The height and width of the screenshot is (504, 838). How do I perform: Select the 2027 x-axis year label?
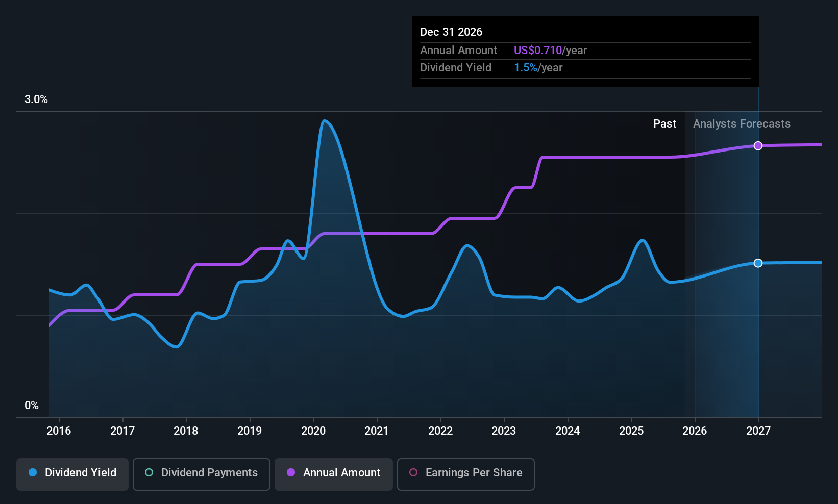(758, 431)
